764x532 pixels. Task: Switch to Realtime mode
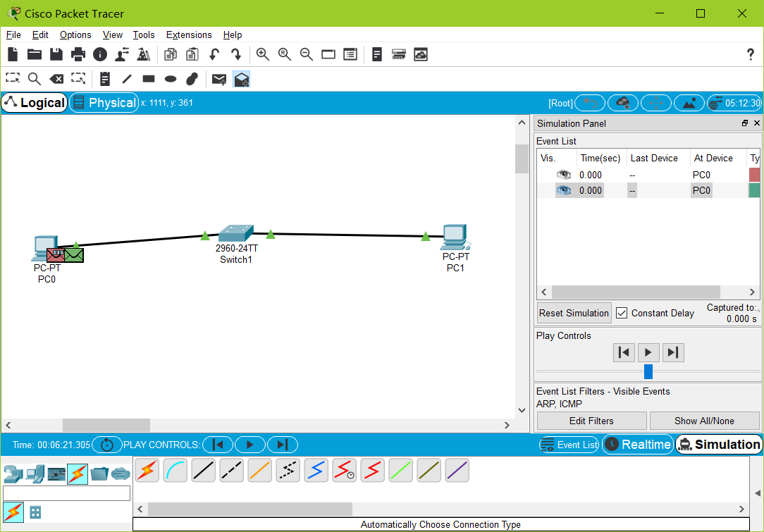(638, 445)
